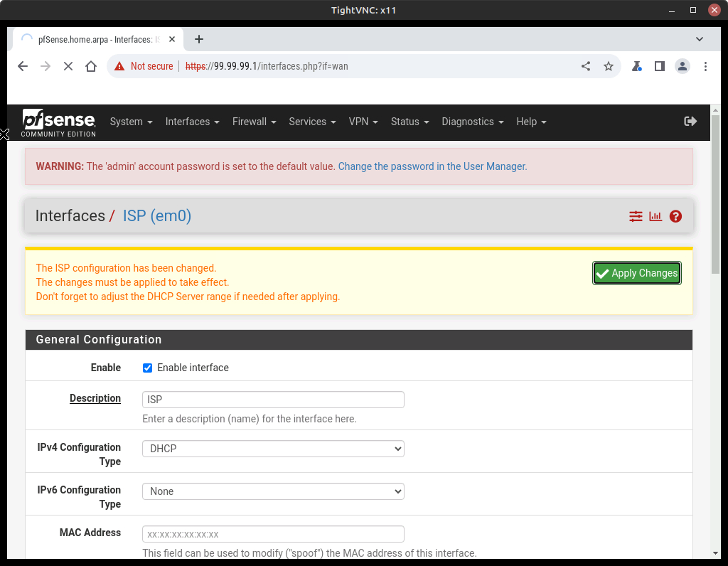Click the scrollbar up arrow
The height and width of the screenshot is (566, 728).
(715, 110)
